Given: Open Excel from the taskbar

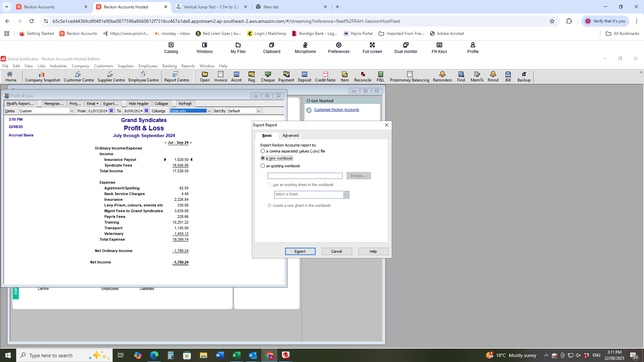Looking at the screenshot, I should click(x=236, y=355).
